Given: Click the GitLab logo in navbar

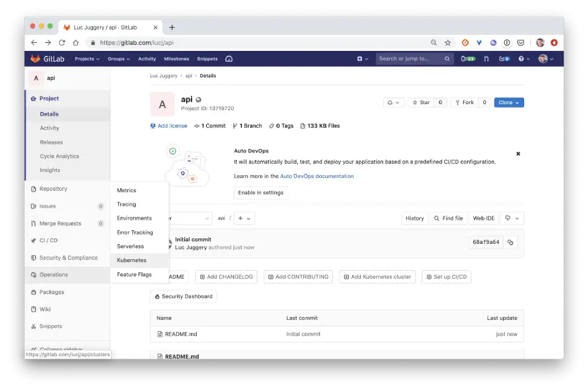Looking at the screenshot, I should click(x=47, y=59).
